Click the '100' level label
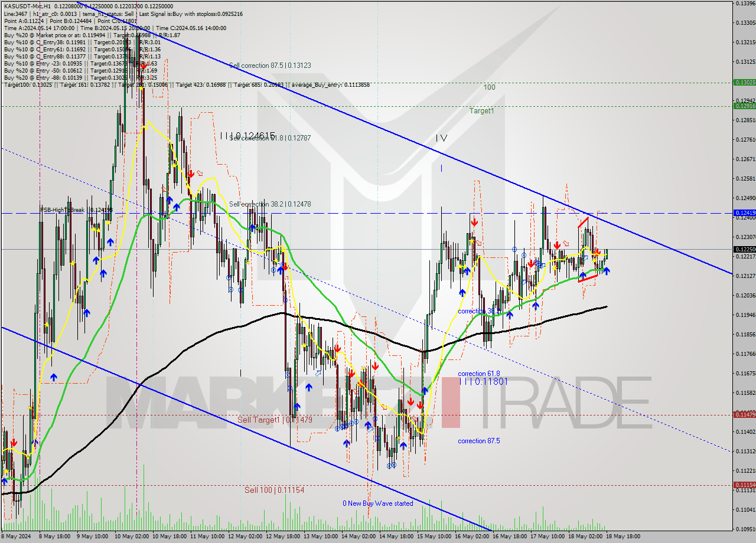Image resolution: width=756 pixels, height=543 pixels. point(489,87)
